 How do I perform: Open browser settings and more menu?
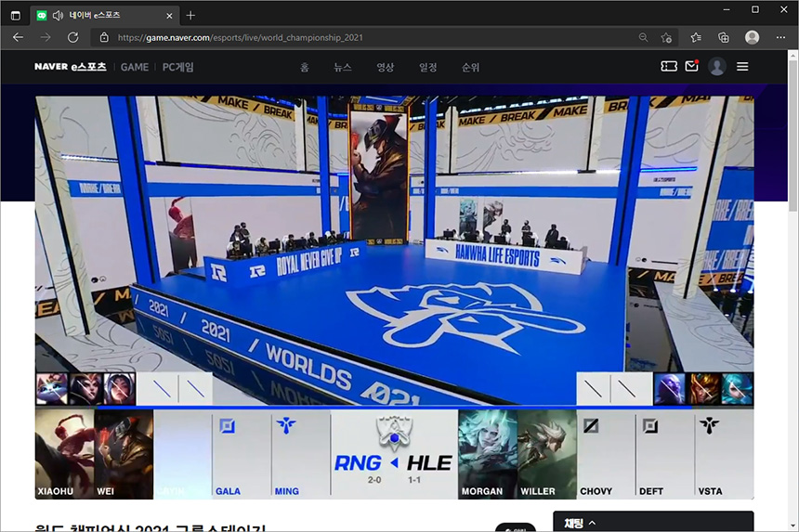[780, 37]
